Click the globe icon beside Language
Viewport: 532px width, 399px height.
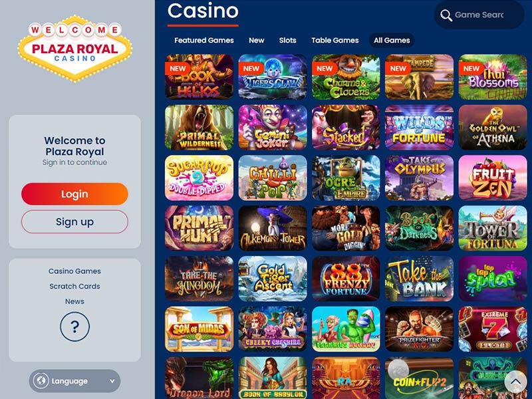click(41, 380)
